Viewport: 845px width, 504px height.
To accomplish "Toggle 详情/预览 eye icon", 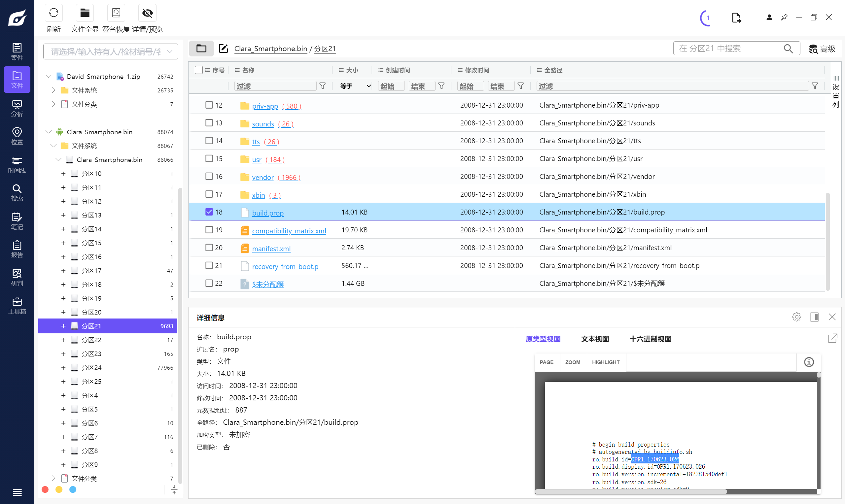I will pyautogui.click(x=147, y=13).
